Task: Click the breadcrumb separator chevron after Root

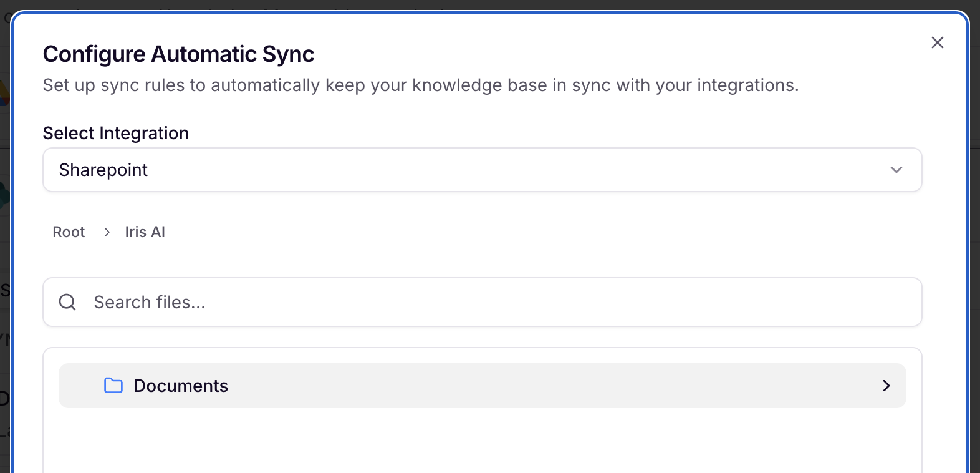Action: coord(107,232)
